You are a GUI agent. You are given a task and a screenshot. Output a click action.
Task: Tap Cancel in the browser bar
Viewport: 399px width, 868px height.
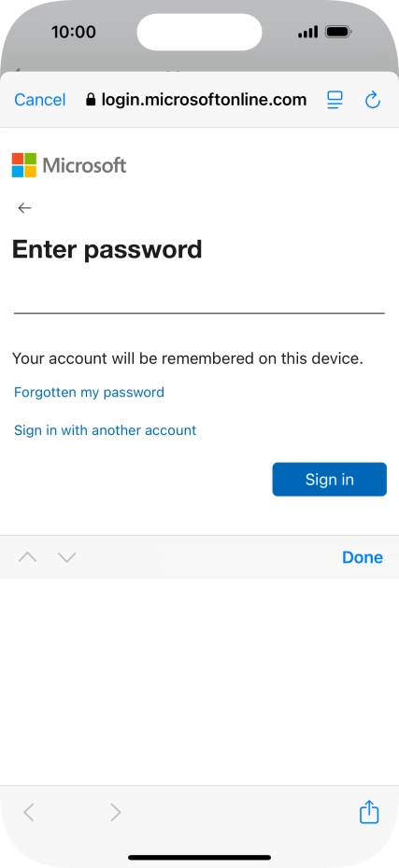[40, 100]
